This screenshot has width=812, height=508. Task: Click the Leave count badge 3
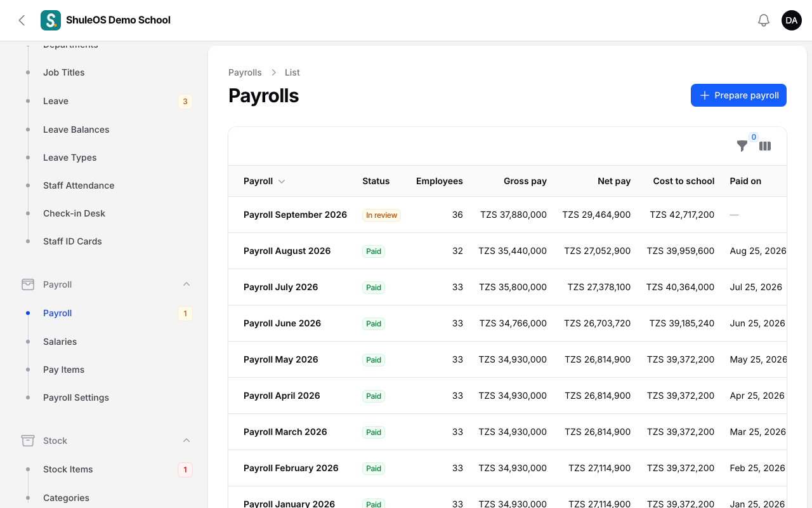185,101
